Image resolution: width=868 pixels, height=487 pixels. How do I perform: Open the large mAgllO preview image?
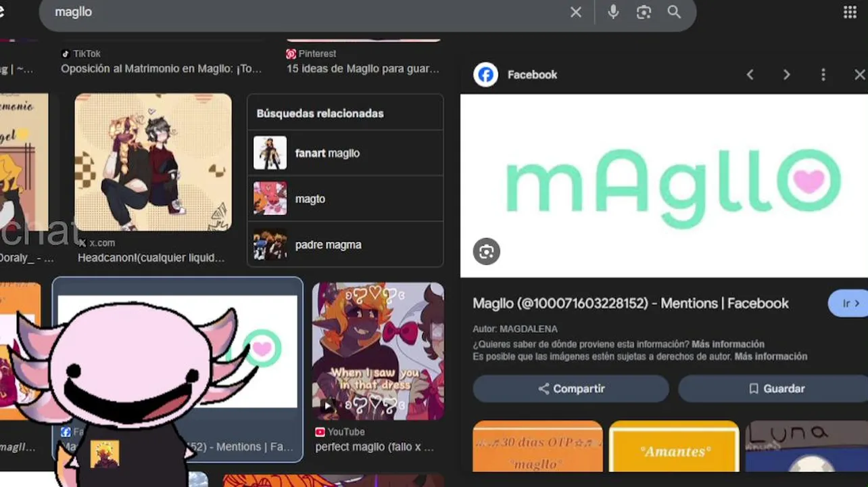point(664,185)
